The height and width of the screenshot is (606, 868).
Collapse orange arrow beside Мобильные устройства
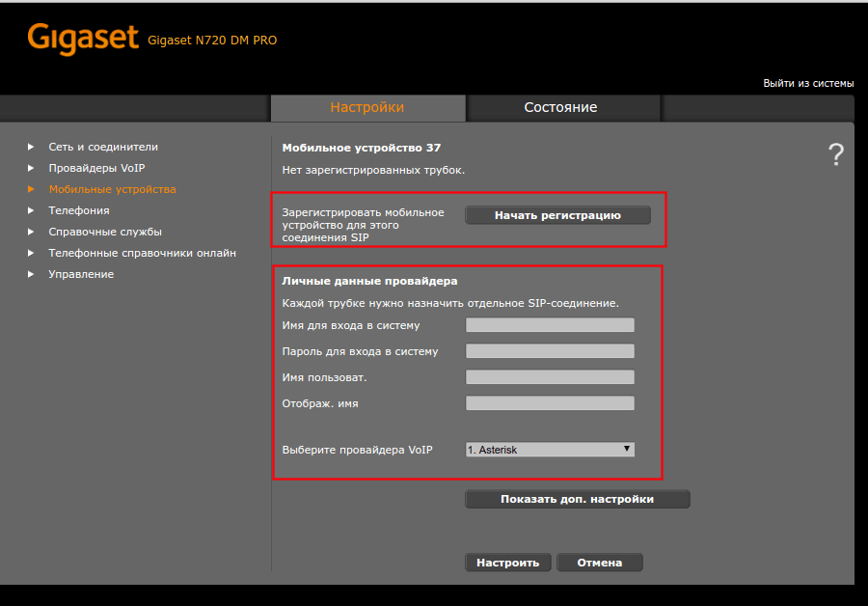click(31, 189)
